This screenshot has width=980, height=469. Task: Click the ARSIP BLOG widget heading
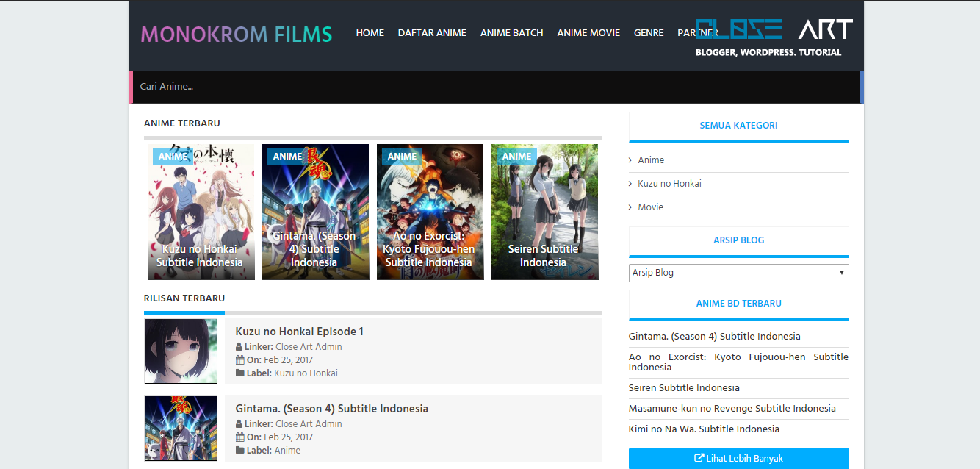tap(739, 240)
